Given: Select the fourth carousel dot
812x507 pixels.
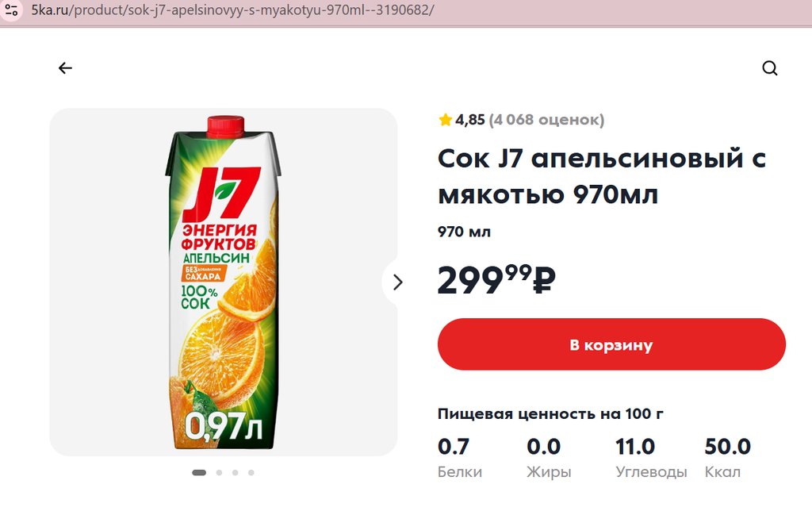Looking at the screenshot, I should point(251,472).
